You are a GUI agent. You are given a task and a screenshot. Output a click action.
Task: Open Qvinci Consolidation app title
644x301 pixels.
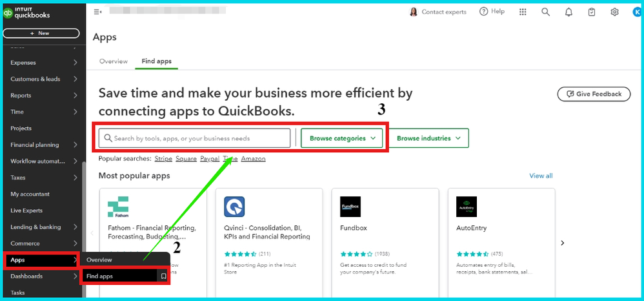tap(267, 232)
